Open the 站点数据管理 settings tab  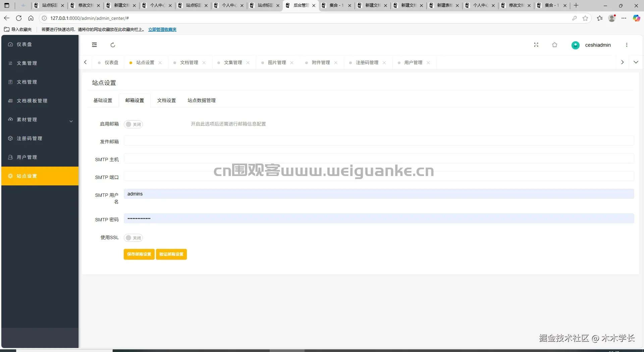pyautogui.click(x=202, y=100)
